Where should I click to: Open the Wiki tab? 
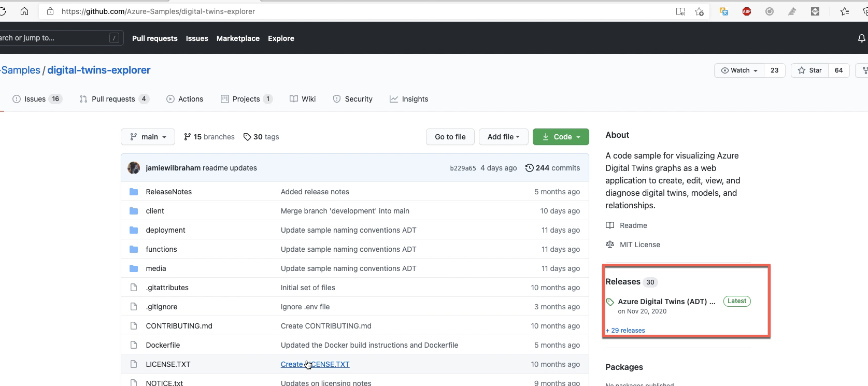(303, 99)
